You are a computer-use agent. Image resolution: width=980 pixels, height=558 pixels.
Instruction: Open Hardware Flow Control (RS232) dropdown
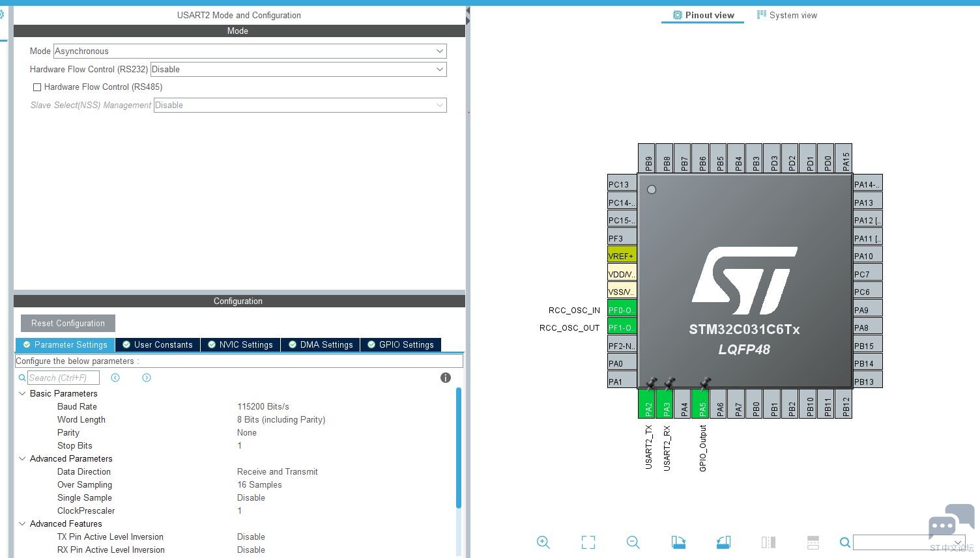pos(298,70)
